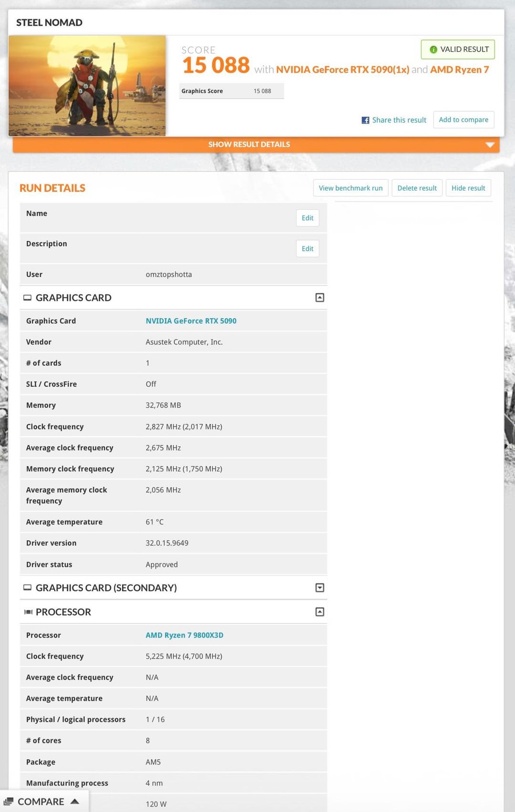Expand the Show Result Details bar

tap(256, 144)
